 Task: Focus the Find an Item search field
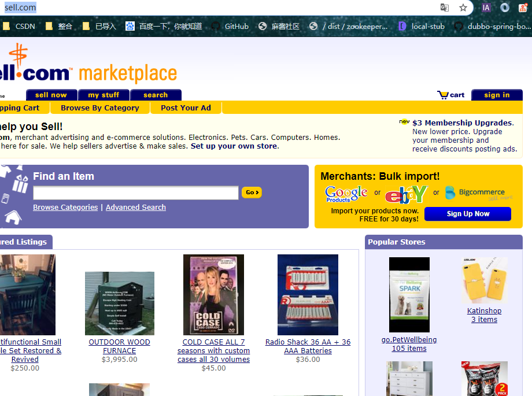click(136, 193)
